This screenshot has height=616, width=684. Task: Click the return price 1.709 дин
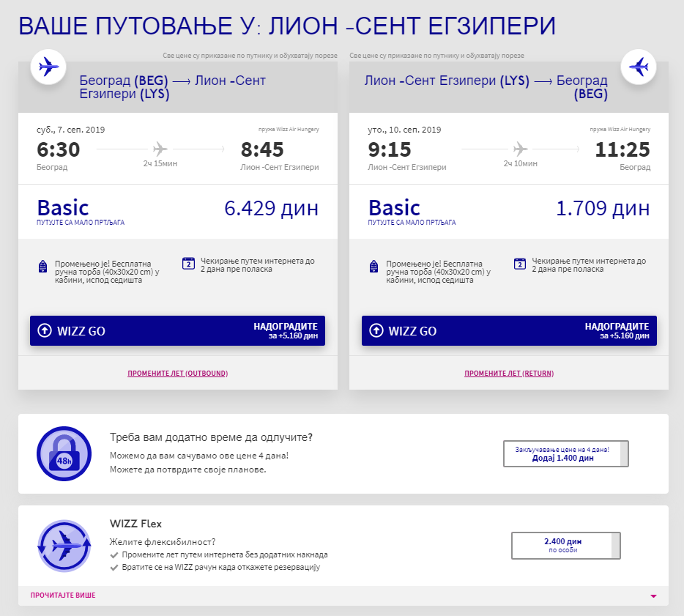(x=603, y=209)
